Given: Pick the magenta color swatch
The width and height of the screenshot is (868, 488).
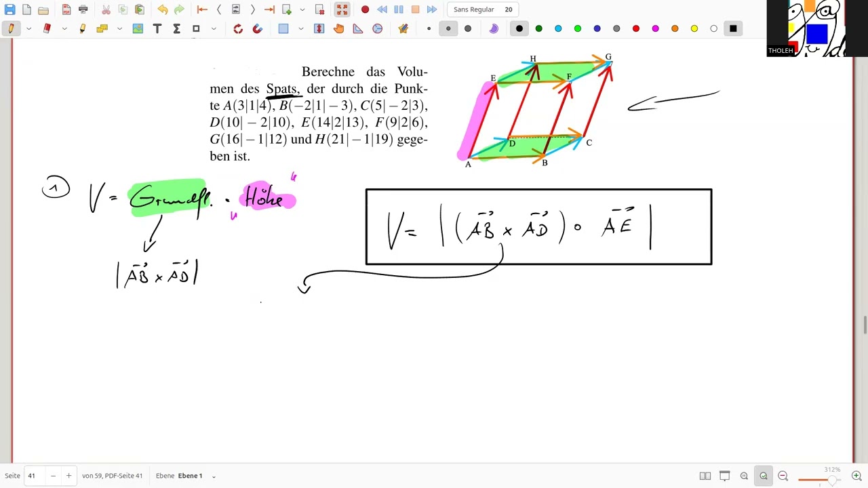Looking at the screenshot, I should (x=656, y=28).
